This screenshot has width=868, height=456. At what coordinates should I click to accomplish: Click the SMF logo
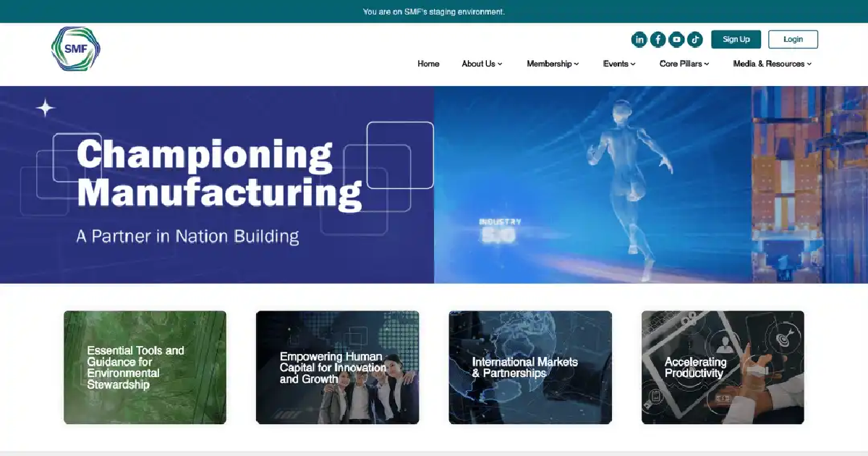click(76, 49)
